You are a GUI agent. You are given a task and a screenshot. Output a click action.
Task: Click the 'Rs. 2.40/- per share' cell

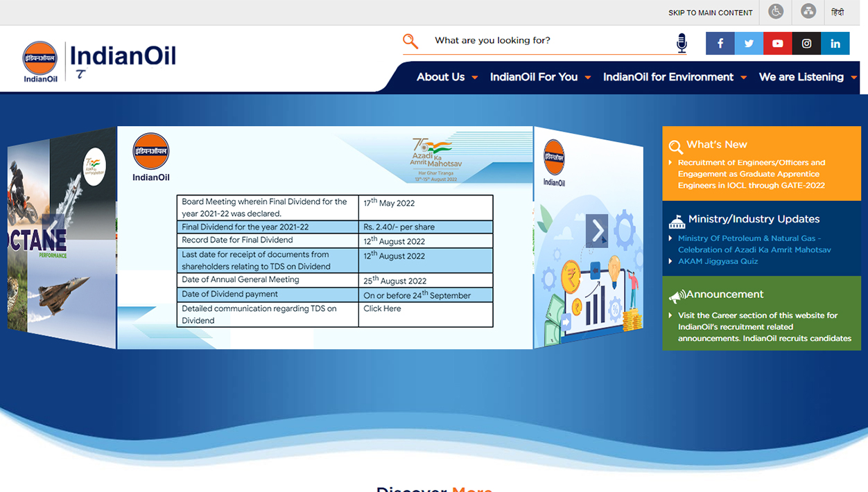coord(426,227)
